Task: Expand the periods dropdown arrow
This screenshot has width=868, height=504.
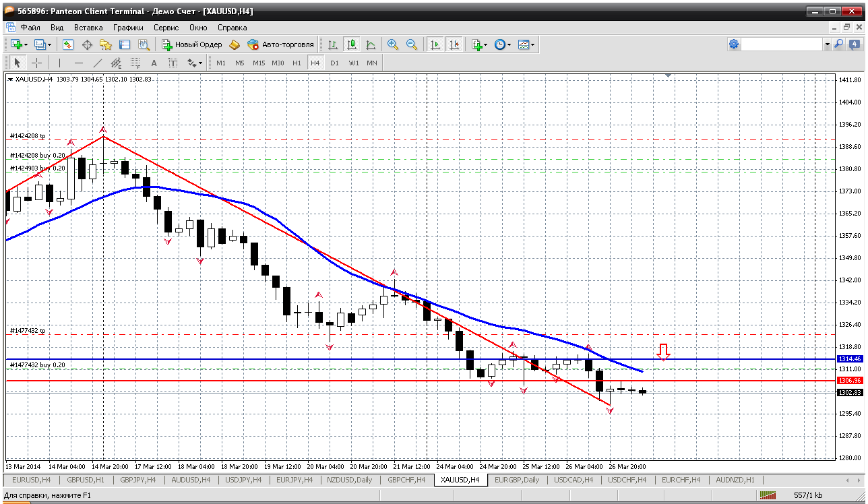Action: 509,44
